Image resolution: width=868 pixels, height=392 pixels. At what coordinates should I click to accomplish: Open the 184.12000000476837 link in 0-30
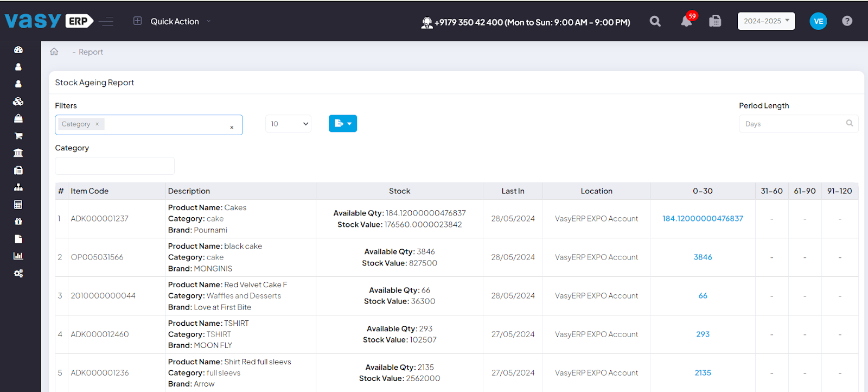tap(703, 218)
